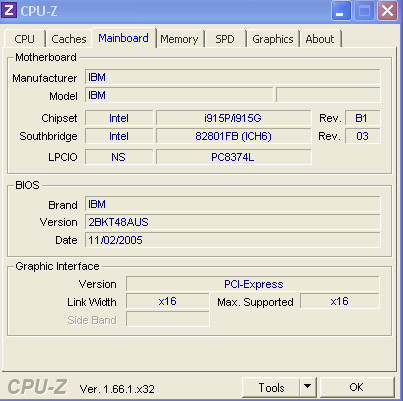This screenshot has width=403, height=401.
Task: Select the Chipset vendor Intel value
Action: 119,118
